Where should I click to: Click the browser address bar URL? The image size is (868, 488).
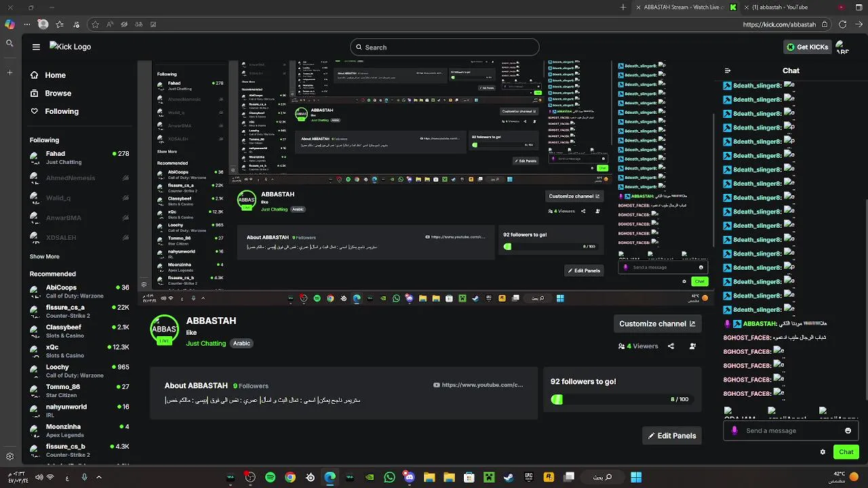[x=779, y=24]
